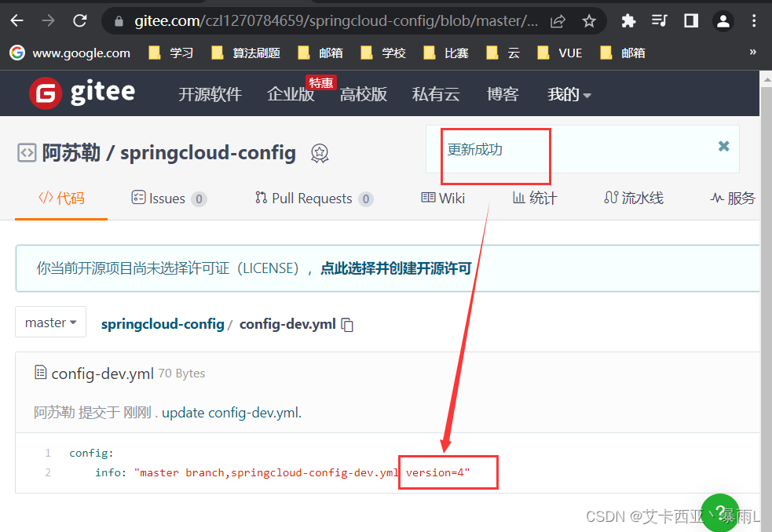The image size is (772, 532).
Task: Toggle the browser side panel icon
Action: [691, 20]
